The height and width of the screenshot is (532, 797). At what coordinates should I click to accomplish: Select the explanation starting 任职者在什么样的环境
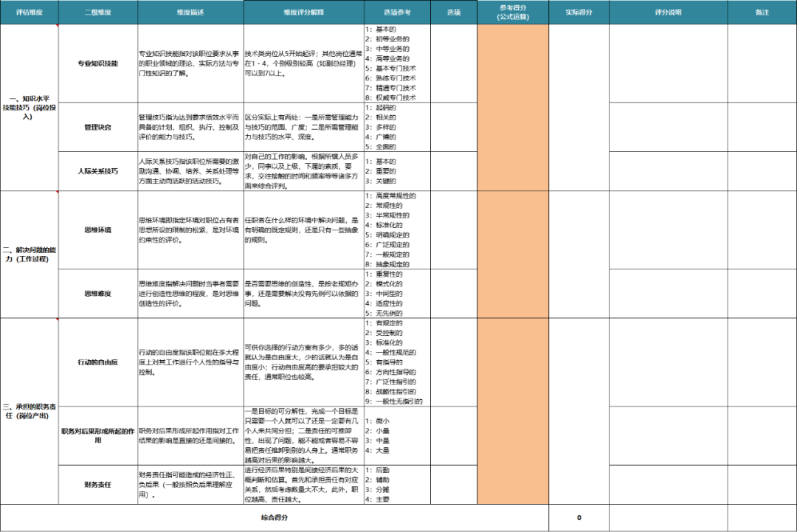point(304,230)
